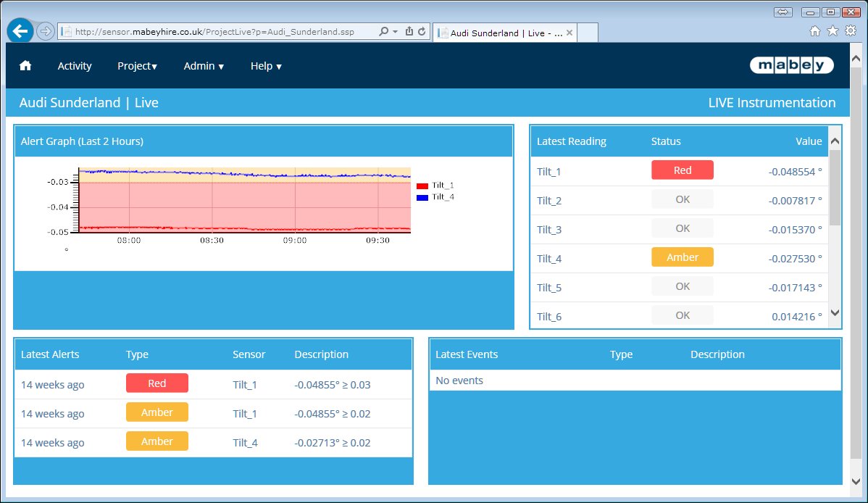The width and height of the screenshot is (868, 503).
Task: Click the Latest Reading scrollbar thumb
Action: click(x=835, y=187)
